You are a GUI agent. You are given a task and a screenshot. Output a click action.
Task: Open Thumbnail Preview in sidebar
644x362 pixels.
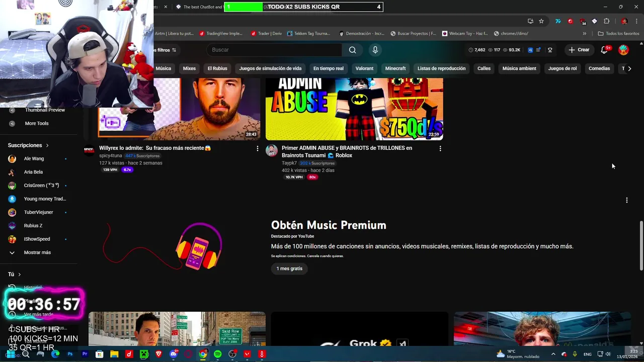click(45, 110)
